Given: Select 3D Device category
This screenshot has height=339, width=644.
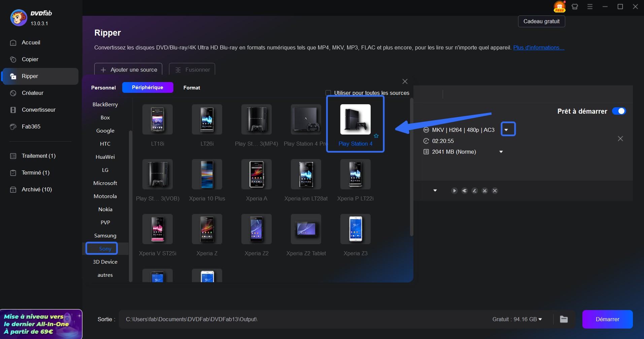Looking at the screenshot, I should (105, 262).
